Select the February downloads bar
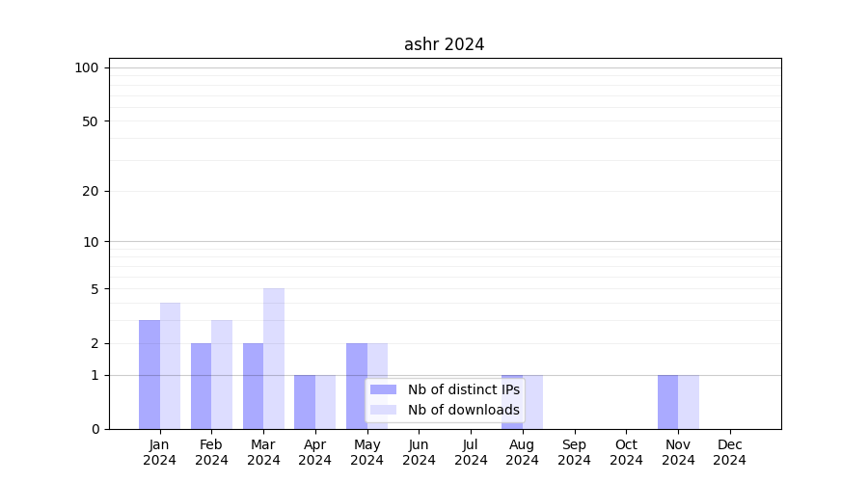Screen dimensions: 868x482 [x=222, y=374]
